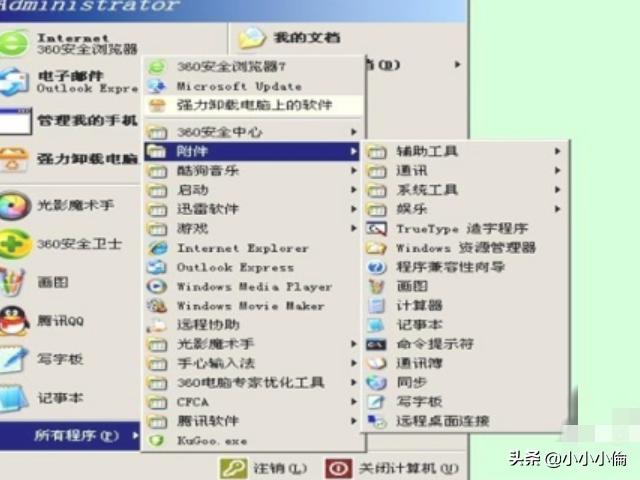Open Windows Media Player icon
This screenshot has width=640, height=480.
coord(157,286)
